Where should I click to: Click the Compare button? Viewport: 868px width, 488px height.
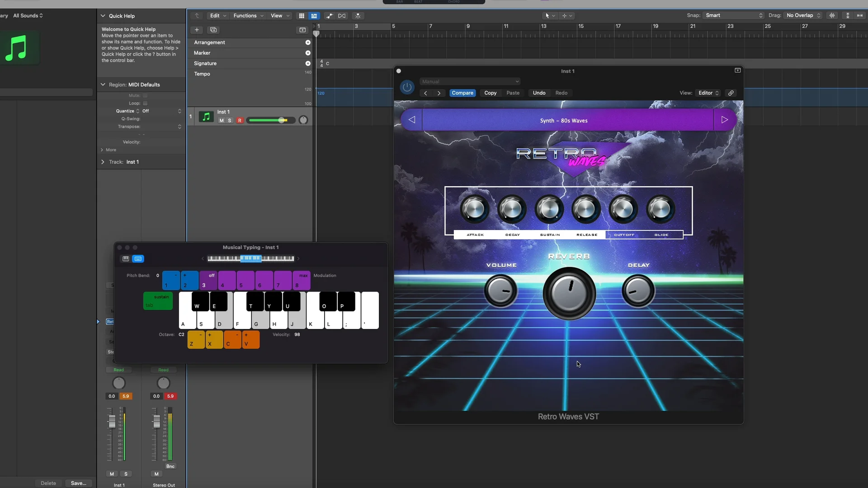tap(462, 93)
